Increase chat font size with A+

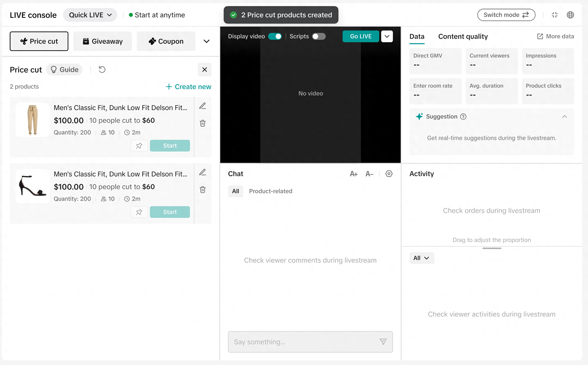point(354,174)
